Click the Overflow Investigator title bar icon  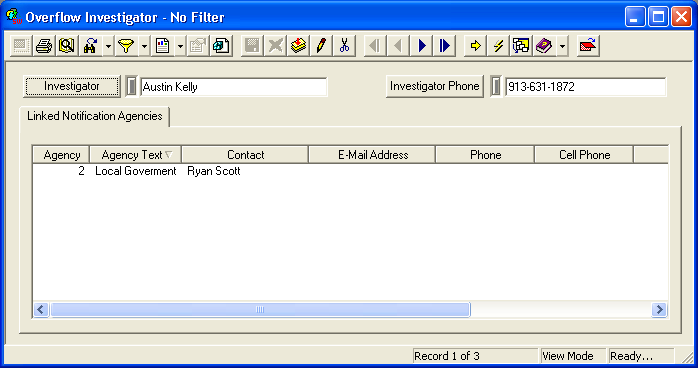(13, 16)
